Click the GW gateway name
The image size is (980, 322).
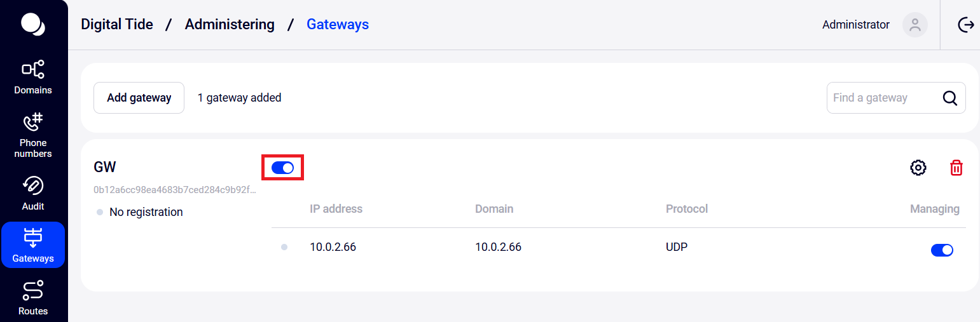pyautogui.click(x=105, y=167)
